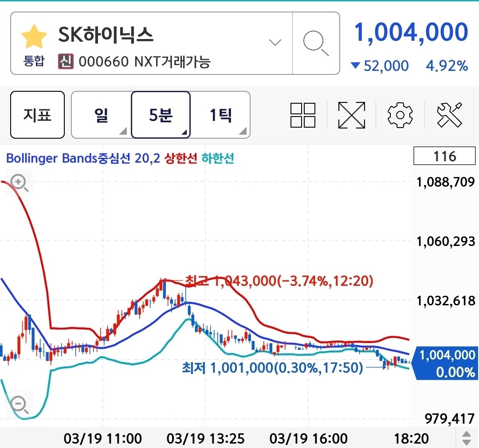Click the 979,417 price axis label
The width and height of the screenshot is (479, 448).
[449, 419]
